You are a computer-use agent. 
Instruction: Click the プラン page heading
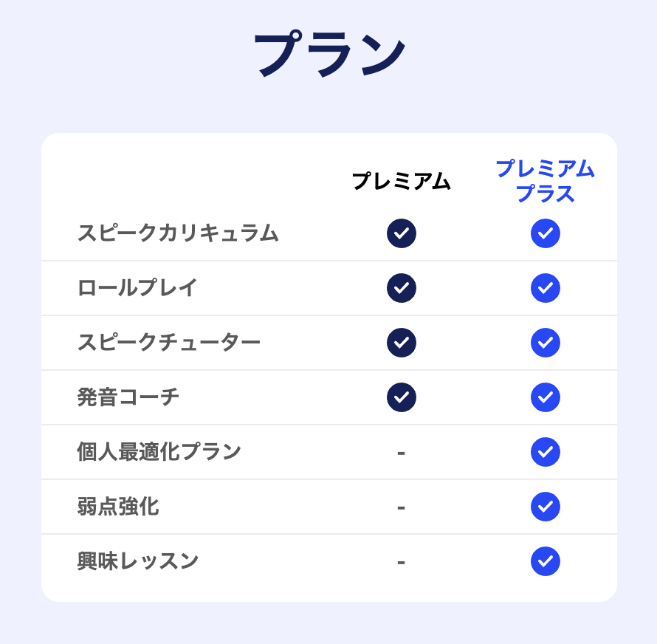click(329, 55)
